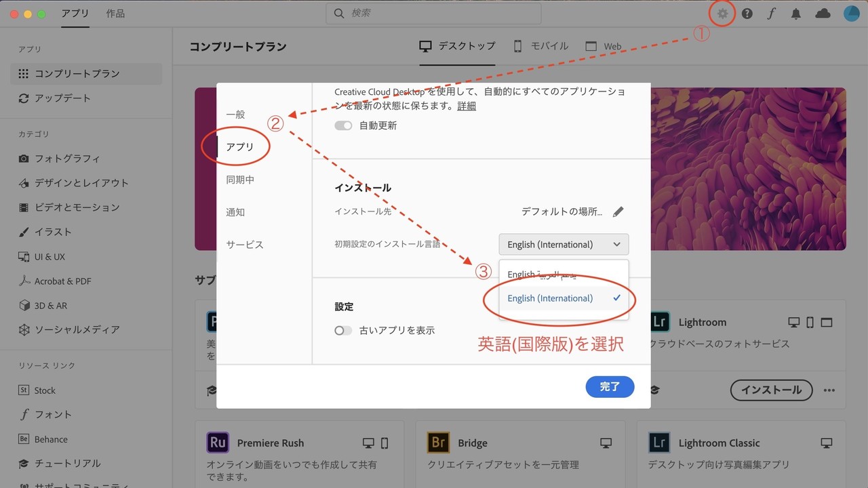
Task: Click the Premiere Rush title text
Action: click(271, 443)
